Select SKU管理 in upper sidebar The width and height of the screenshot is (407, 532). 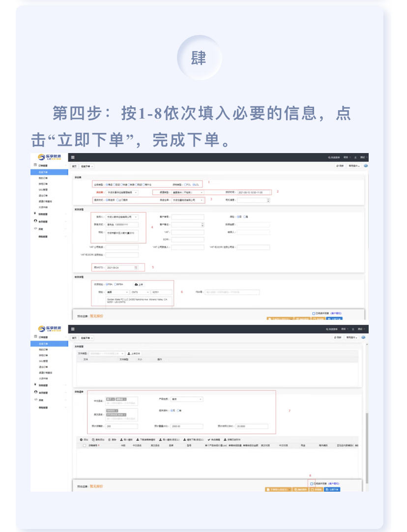[43, 189]
